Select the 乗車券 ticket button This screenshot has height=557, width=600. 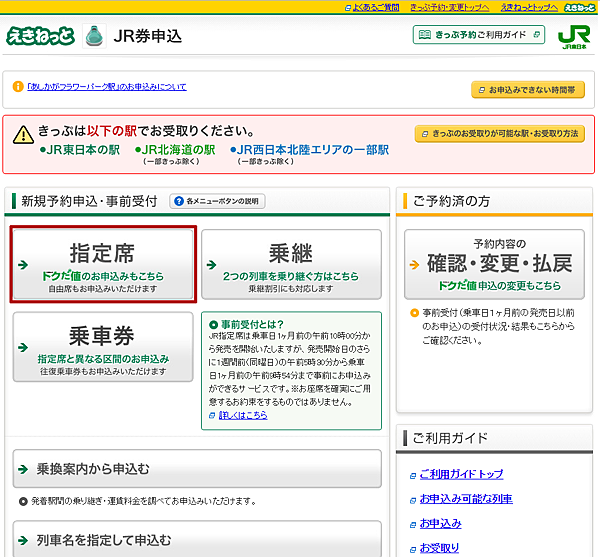tap(103, 347)
